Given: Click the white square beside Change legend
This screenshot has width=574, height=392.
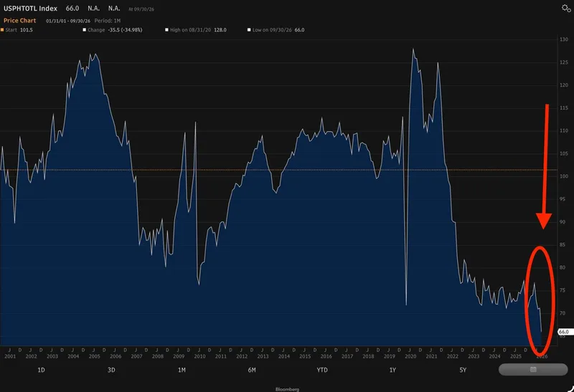Looking at the screenshot, I should [x=85, y=30].
